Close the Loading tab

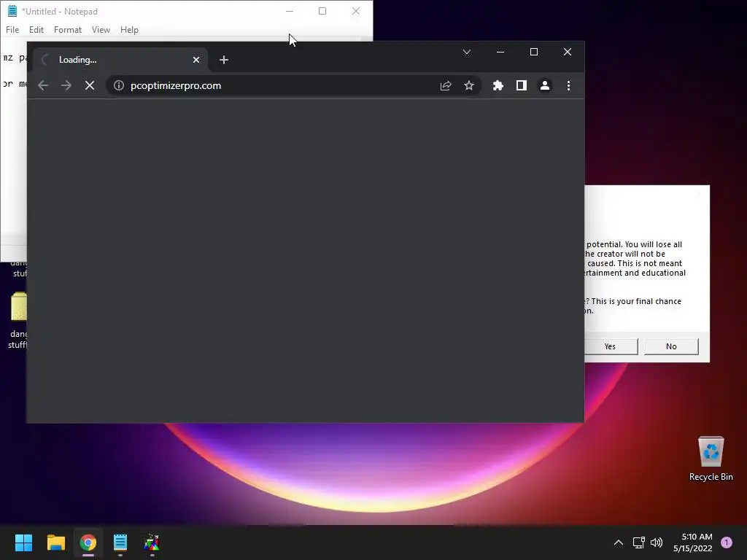[196, 60]
